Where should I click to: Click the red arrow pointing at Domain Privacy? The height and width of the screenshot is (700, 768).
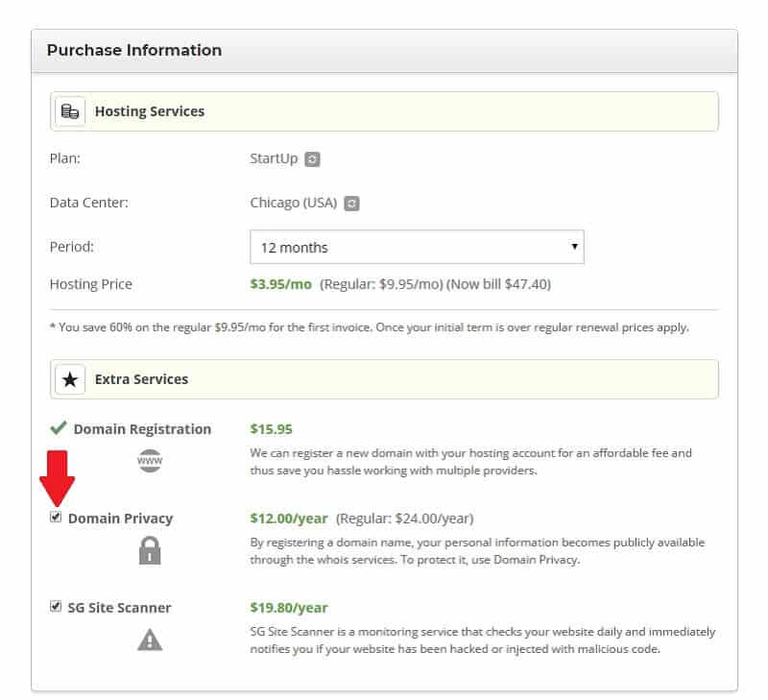(x=57, y=478)
